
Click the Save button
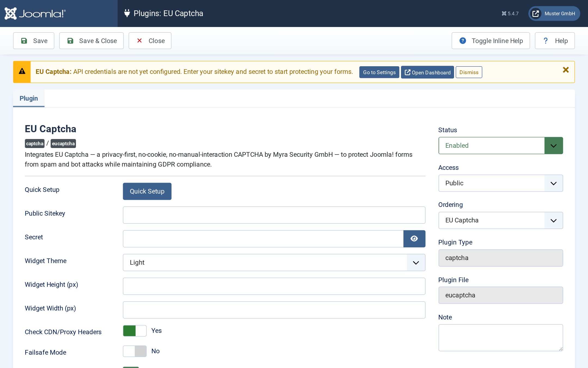(x=34, y=41)
